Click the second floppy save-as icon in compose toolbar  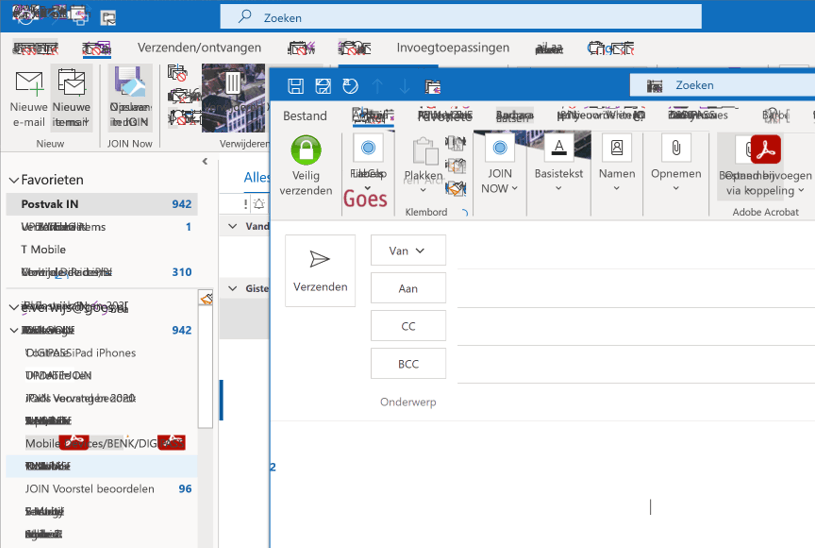tap(323, 86)
